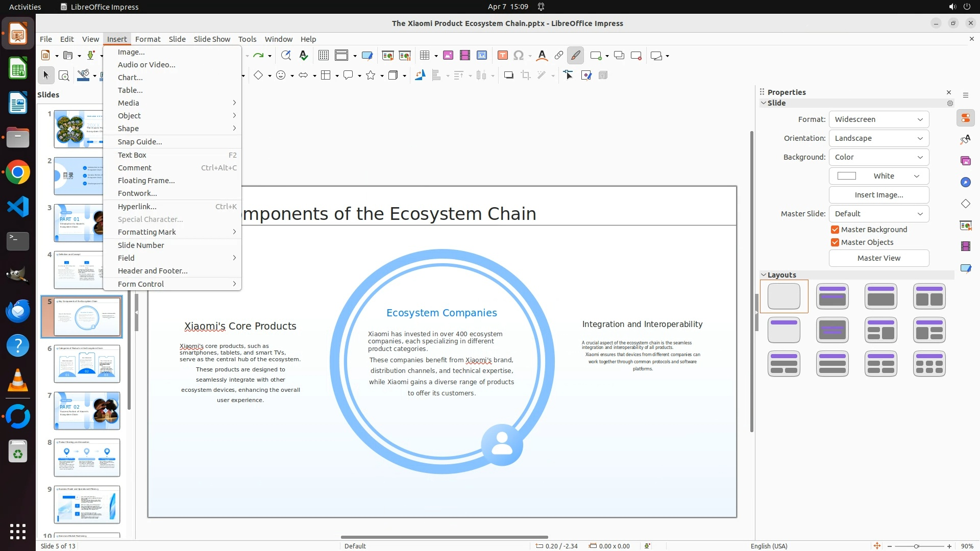Viewport: 980px width, 551px height.
Task: Start presentation from first slide icon
Action: 387,56
